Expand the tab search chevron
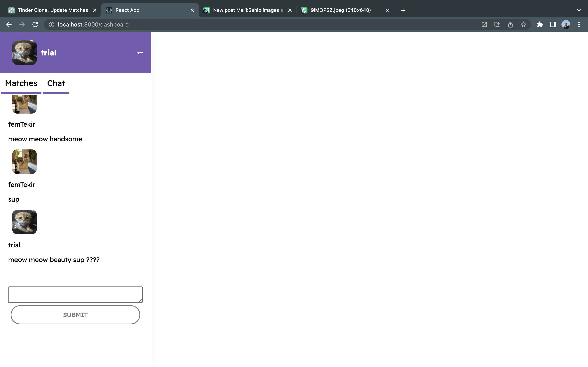588x367 pixels. coord(579,10)
